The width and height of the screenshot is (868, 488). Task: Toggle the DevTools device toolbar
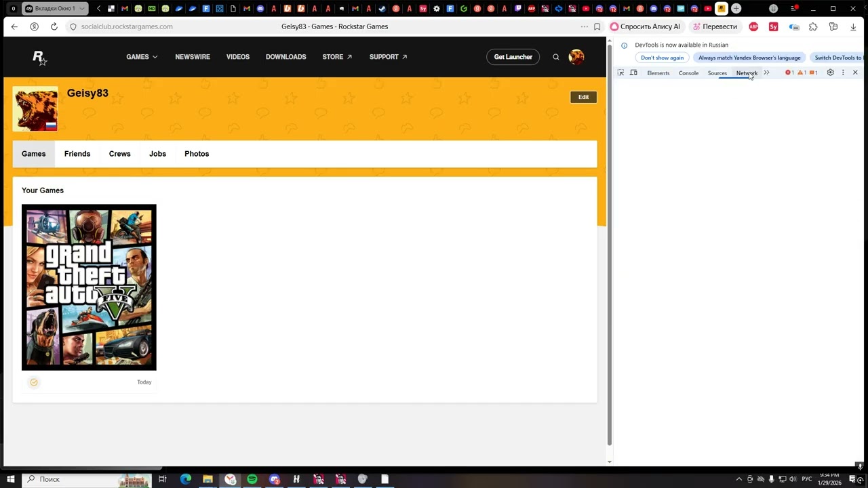[633, 73]
